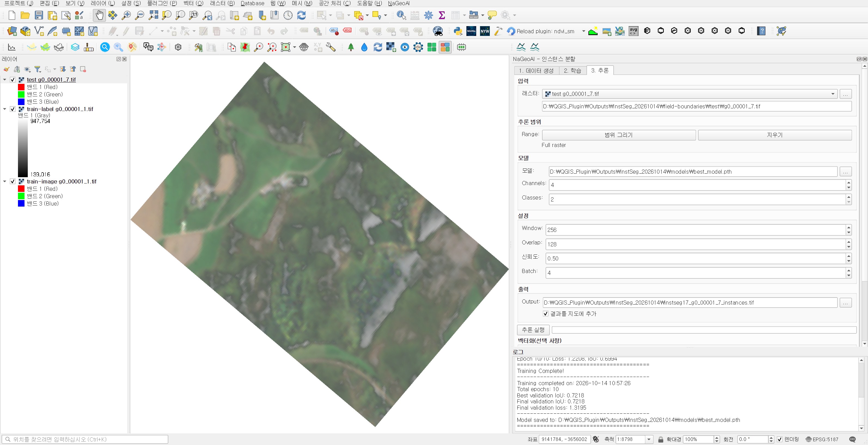Click the Zoom Full extent icon
The width and height of the screenshot is (868, 445).
pyautogui.click(x=153, y=15)
